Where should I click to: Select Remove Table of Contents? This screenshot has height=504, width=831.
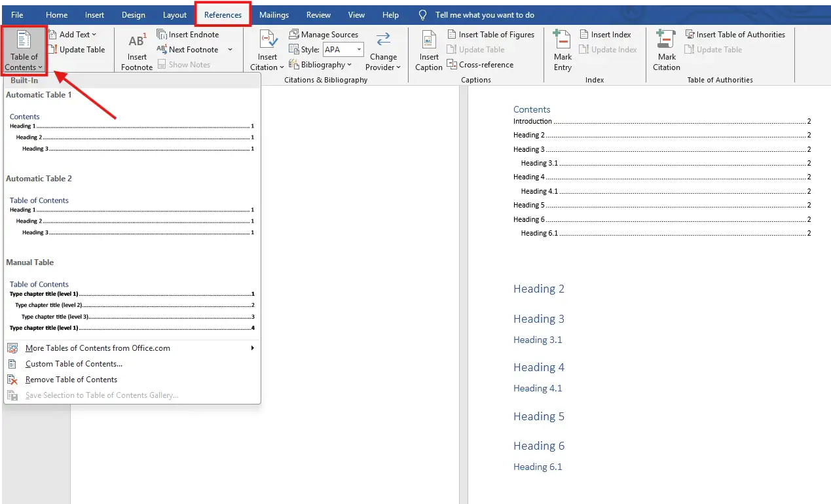(132, 380)
